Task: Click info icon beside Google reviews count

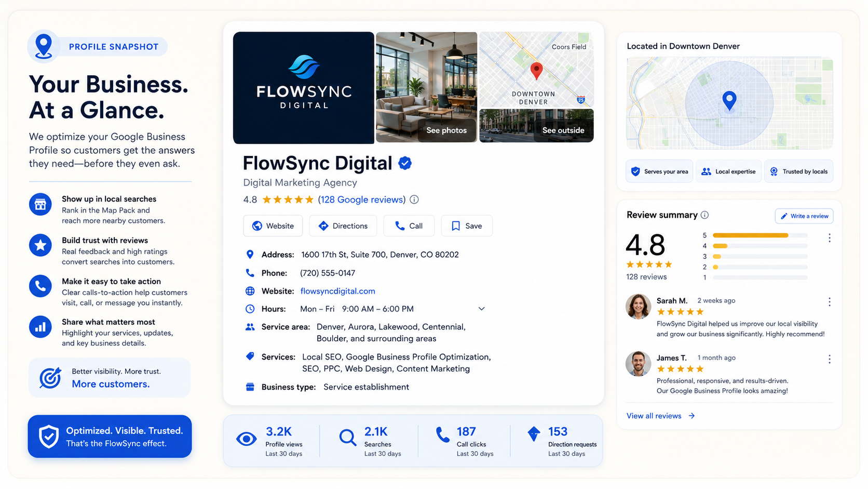Action: [414, 200]
